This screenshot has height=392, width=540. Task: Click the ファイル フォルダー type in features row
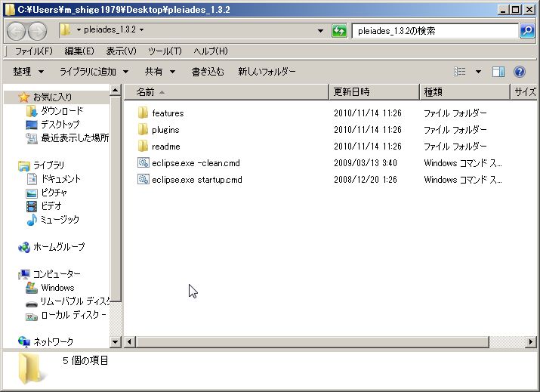(455, 113)
